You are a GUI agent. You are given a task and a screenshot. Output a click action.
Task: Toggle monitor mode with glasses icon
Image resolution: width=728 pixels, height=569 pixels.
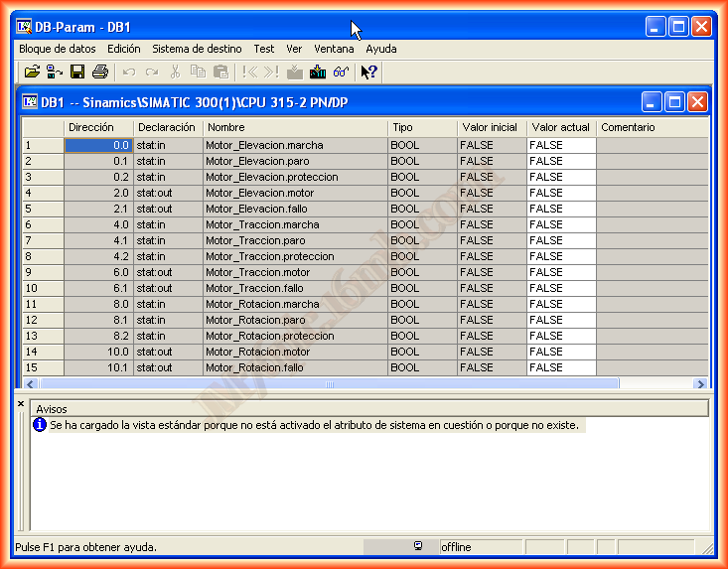[x=341, y=71]
